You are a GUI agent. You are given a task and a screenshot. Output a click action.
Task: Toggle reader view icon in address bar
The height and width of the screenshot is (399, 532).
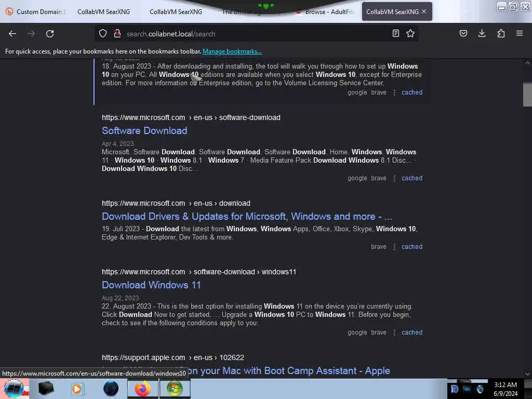[x=395, y=33]
